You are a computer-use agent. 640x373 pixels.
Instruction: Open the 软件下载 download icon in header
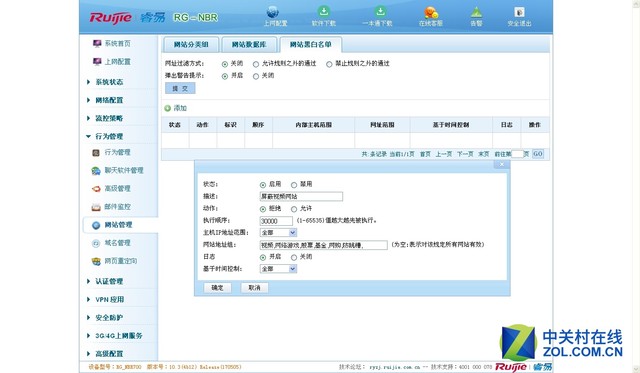coord(324,11)
